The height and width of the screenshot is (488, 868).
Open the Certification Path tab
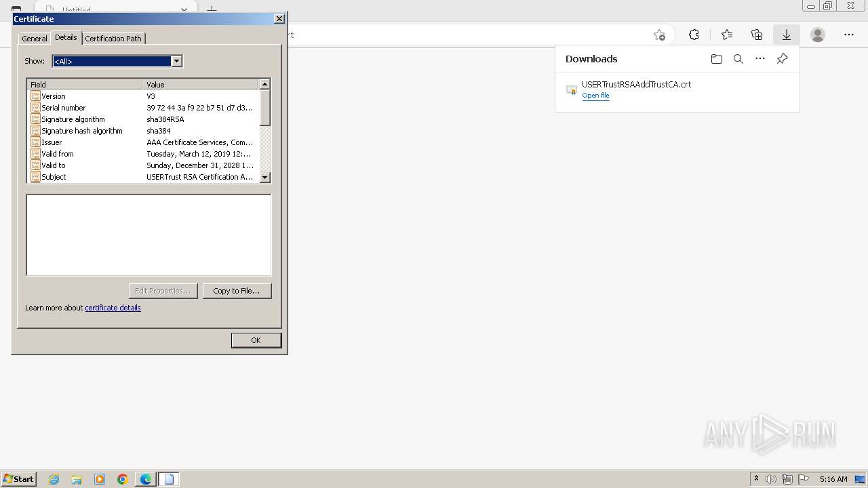113,39
